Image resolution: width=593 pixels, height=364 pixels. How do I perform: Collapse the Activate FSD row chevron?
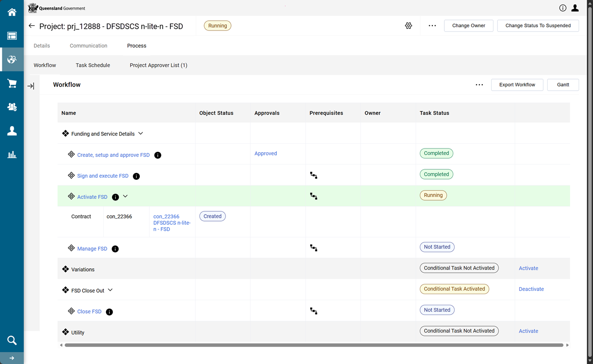click(x=125, y=197)
